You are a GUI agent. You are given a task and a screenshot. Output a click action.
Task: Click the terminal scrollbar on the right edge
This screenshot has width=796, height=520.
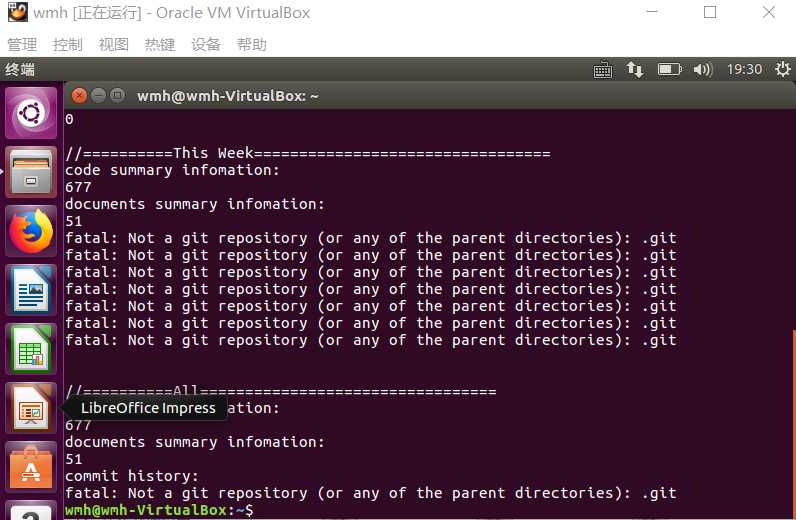(x=793, y=425)
